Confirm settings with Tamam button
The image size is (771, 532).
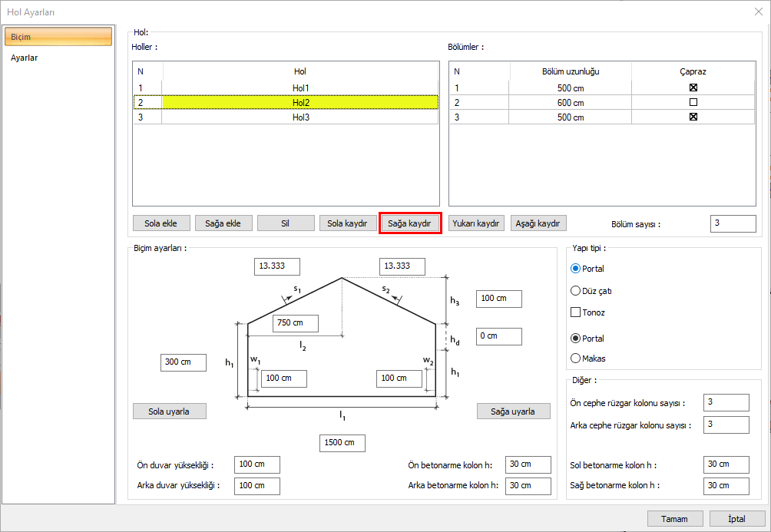[674, 519]
